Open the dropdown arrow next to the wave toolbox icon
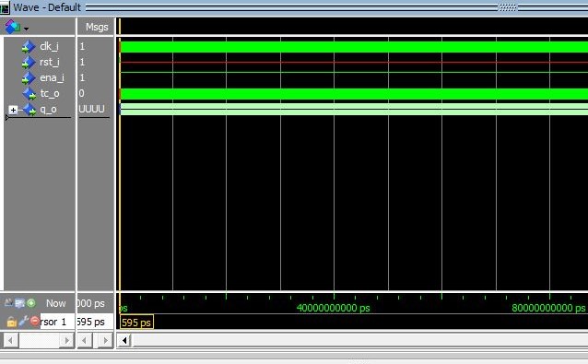588x364 pixels. [x=26, y=29]
